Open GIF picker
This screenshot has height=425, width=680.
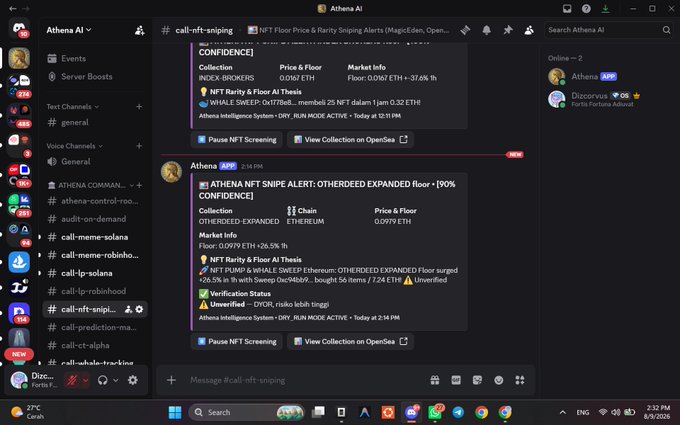coord(456,380)
